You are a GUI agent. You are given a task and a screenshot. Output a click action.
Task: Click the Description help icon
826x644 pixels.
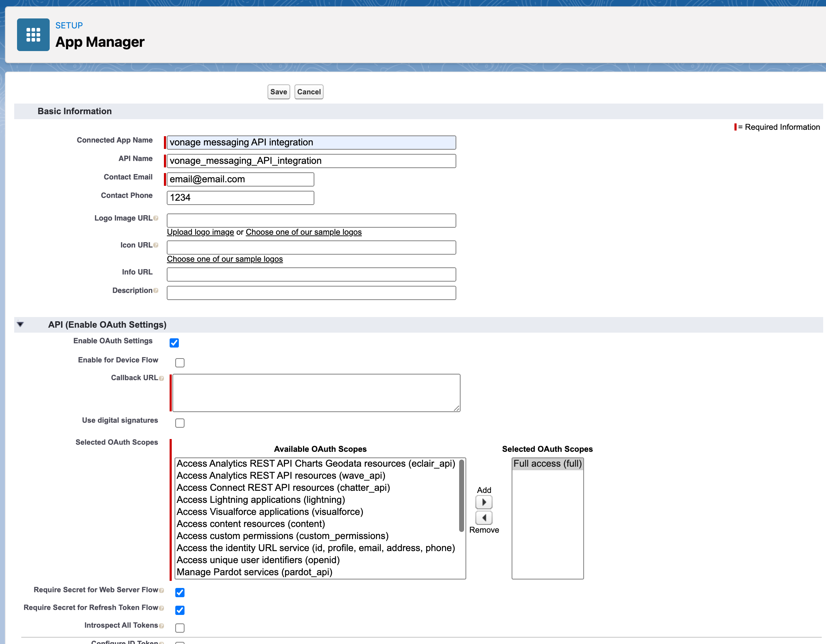point(156,291)
